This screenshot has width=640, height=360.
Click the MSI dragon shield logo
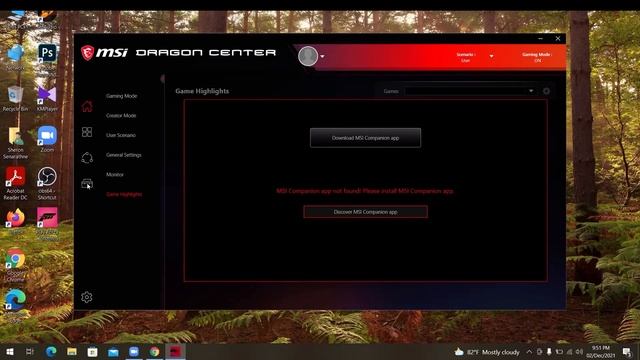coord(87,53)
